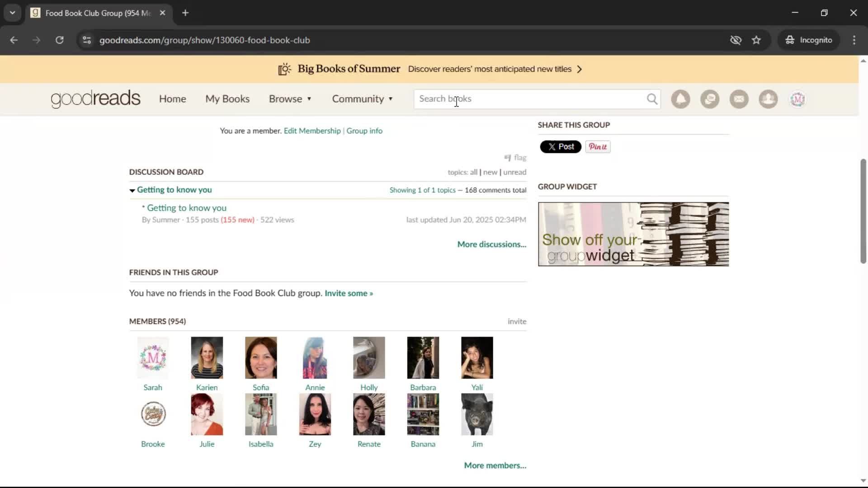Open the site information icon in address bar
Viewport: 868px width, 488px height.
(87, 40)
